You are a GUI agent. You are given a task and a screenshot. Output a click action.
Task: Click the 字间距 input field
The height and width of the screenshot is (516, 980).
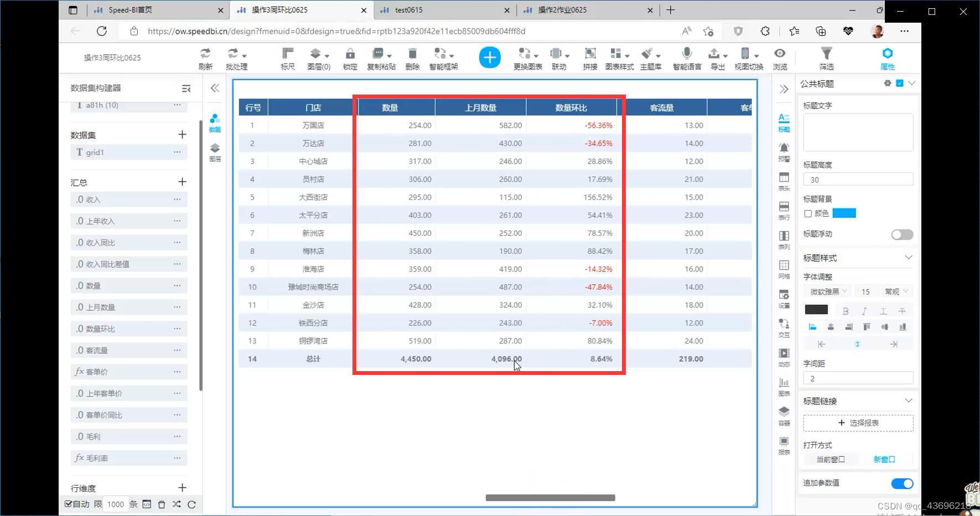click(858, 378)
